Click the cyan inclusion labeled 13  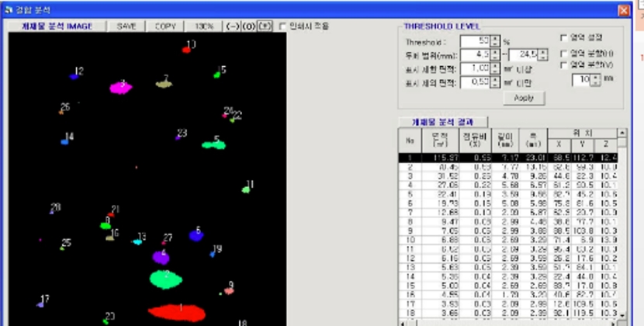pyautogui.click(x=137, y=242)
